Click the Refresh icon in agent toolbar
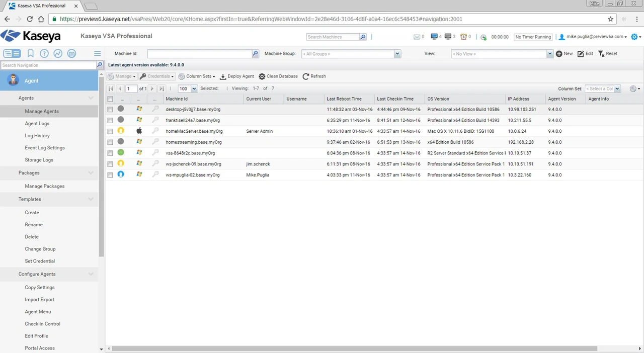This screenshot has height=353, width=644. pyautogui.click(x=305, y=76)
